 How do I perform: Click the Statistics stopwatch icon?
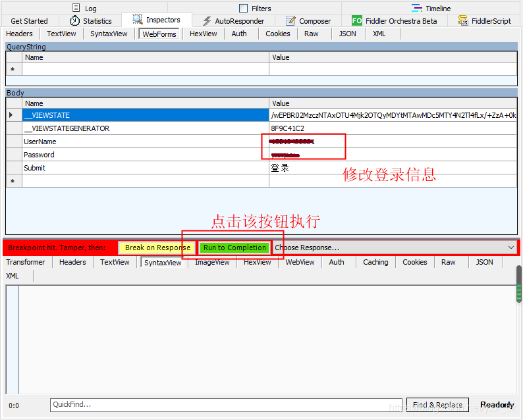pos(74,20)
